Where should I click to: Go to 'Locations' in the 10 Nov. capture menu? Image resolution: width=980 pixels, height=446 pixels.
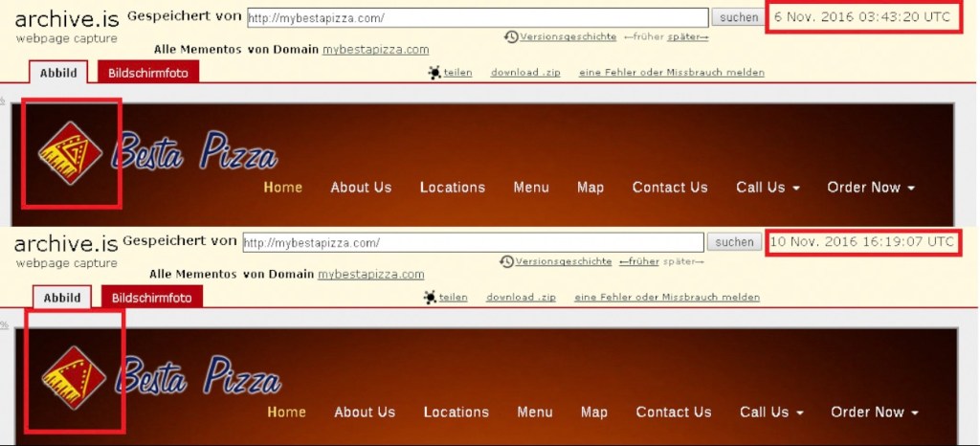pos(457,413)
